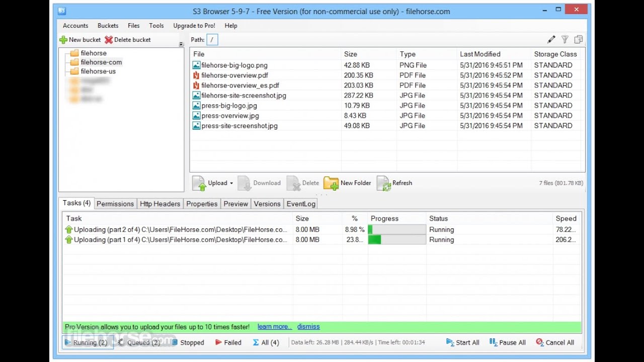The image size is (644, 362).
Task: Switch to the Properties tab
Action: point(202,204)
